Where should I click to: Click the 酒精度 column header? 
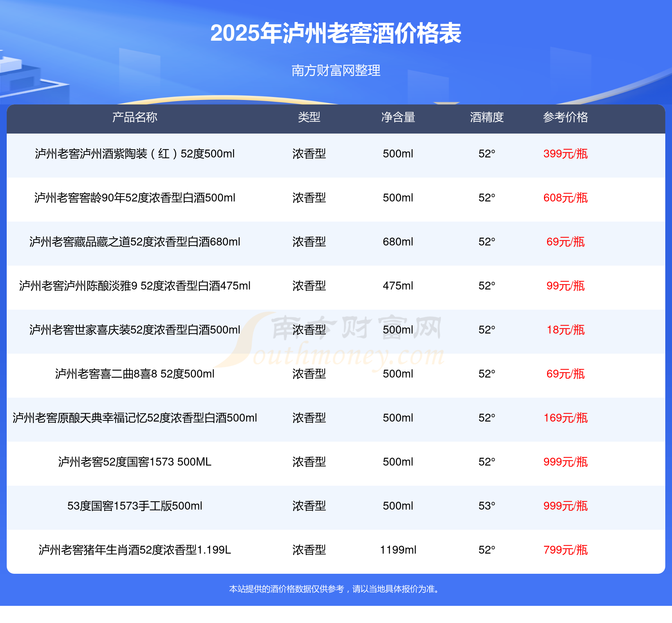click(487, 117)
